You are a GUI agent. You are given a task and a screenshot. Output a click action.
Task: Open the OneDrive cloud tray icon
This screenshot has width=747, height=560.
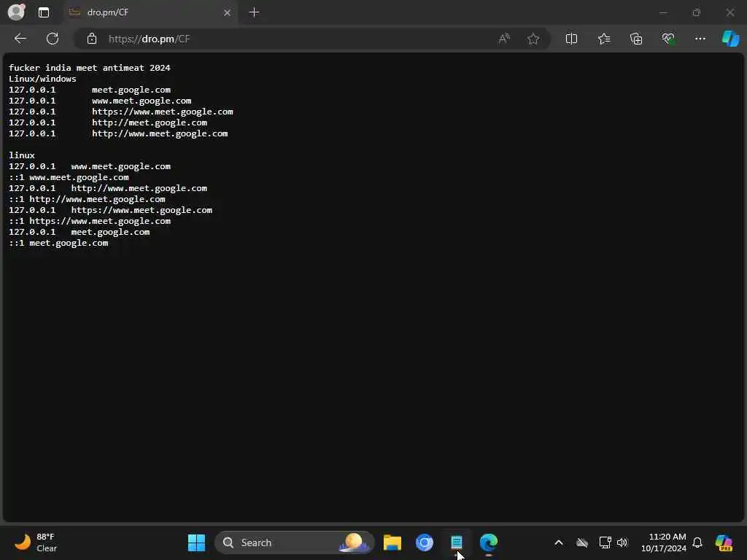click(581, 542)
